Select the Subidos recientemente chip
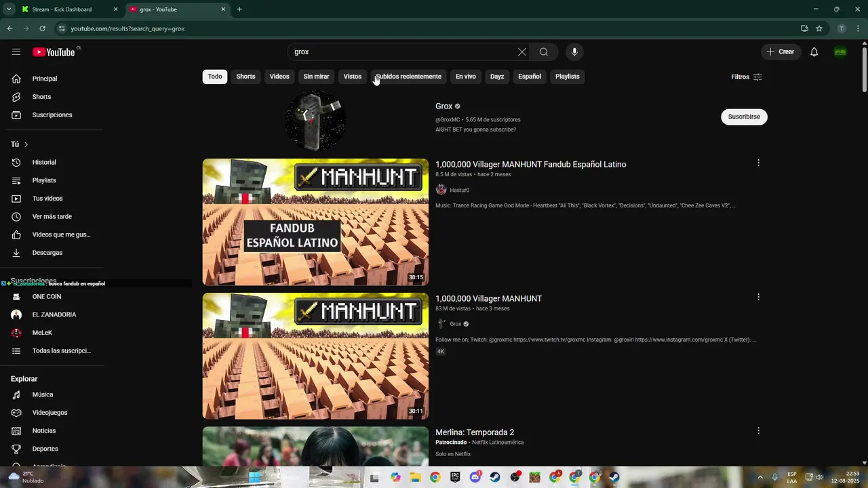This screenshot has width=868, height=488. coord(408,77)
